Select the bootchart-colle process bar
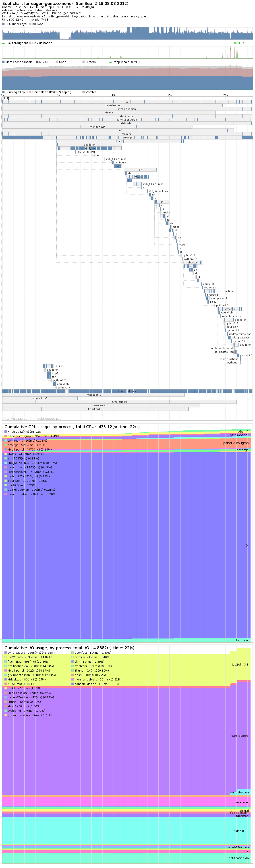Viewport: 255px width, 868px height. point(127,391)
